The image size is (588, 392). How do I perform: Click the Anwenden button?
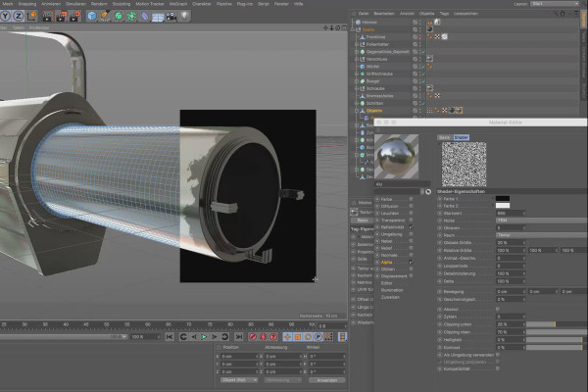point(327,380)
